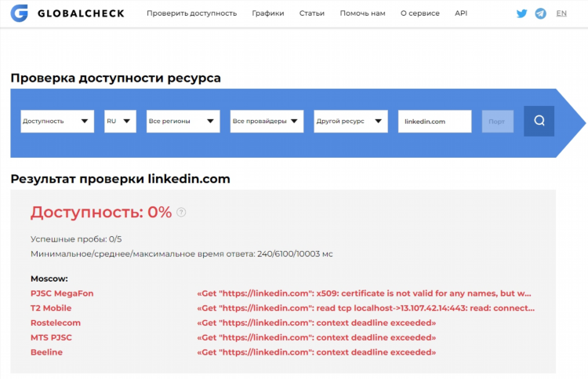Click the Beeline provider link
This screenshot has height=379, width=588.
46,352
